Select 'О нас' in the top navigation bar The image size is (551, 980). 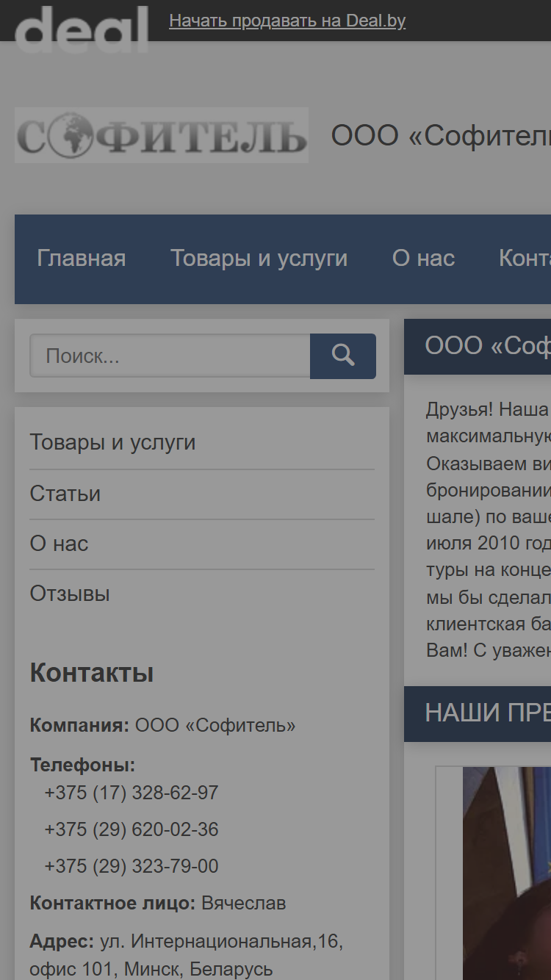coord(423,259)
